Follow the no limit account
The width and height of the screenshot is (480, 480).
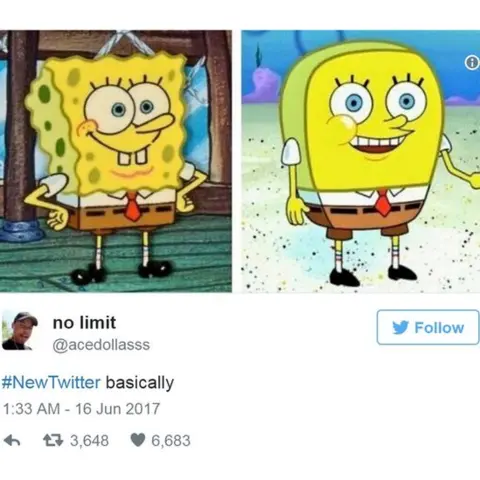[x=428, y=327]
